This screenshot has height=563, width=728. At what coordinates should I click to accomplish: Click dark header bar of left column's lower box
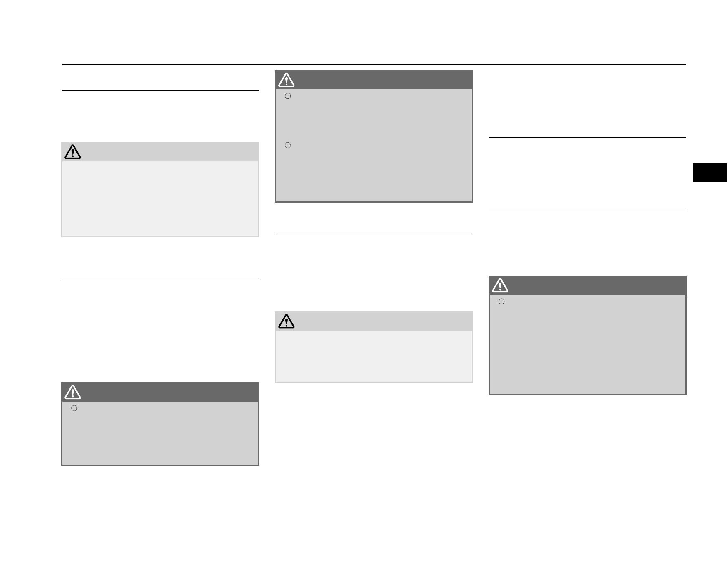(160, 392)
